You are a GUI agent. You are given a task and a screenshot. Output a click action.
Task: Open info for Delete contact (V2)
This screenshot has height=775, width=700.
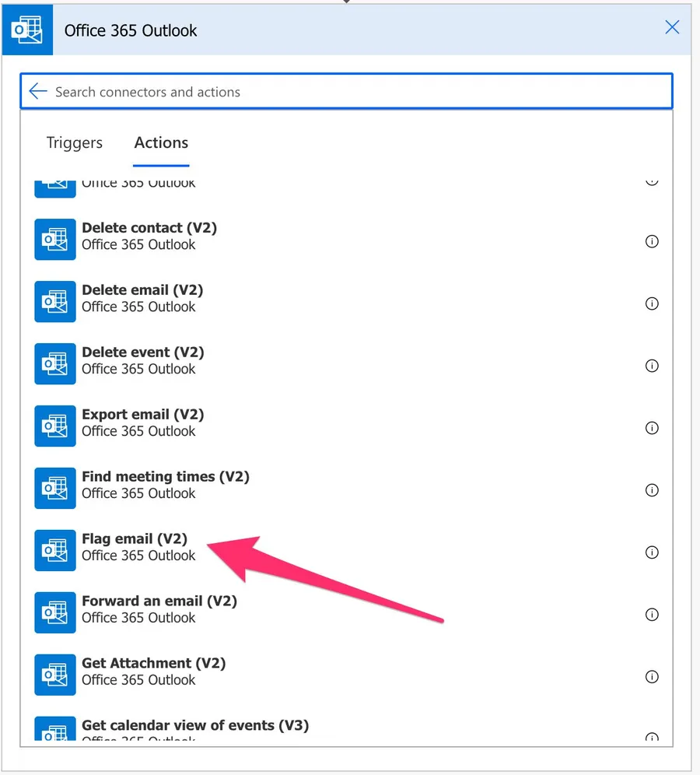652,241
